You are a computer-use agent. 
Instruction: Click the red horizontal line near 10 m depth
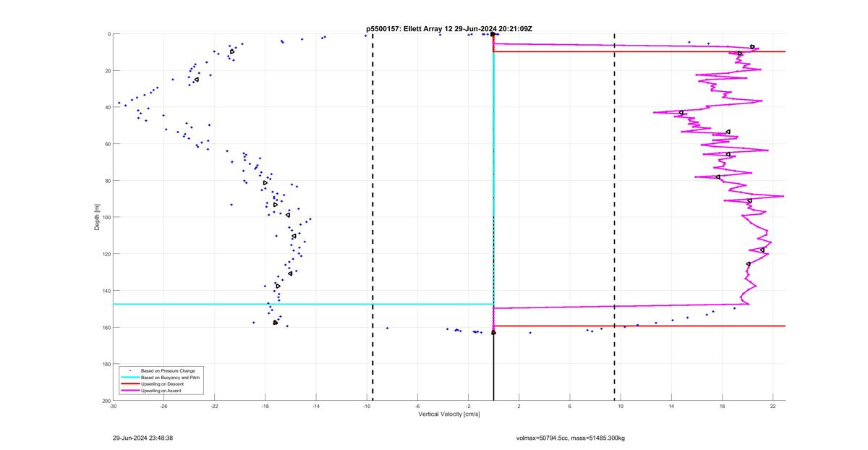click(639, 51)
